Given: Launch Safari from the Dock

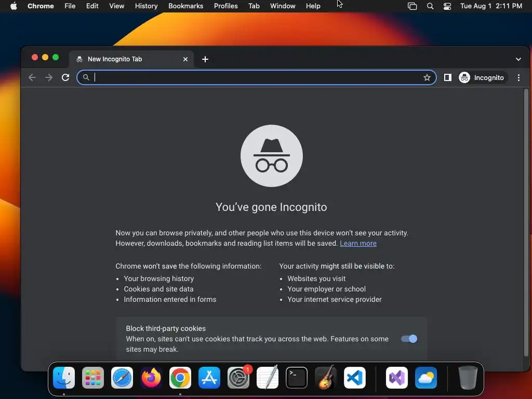Looking at the screenshot, I should tap(122, 378).
